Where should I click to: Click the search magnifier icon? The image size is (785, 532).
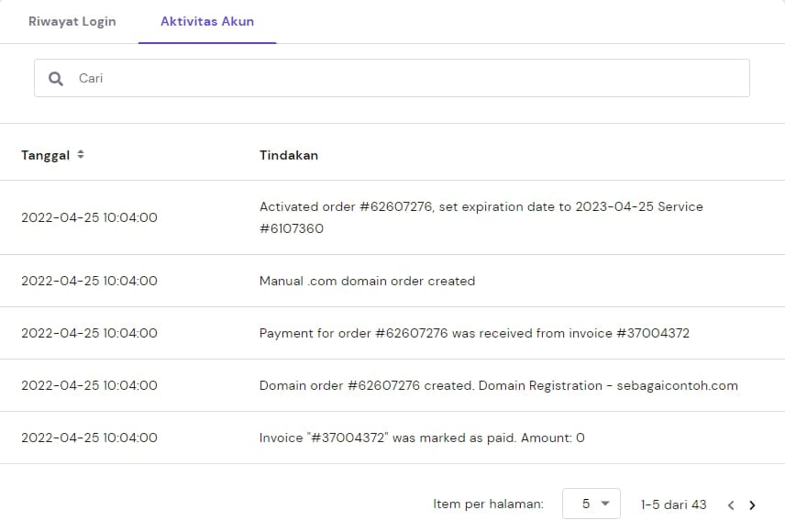pyautogui.click(x=56, y=79)
